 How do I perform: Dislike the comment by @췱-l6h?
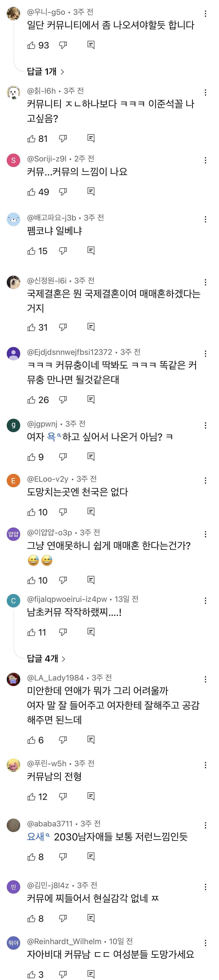click(63, 138)
